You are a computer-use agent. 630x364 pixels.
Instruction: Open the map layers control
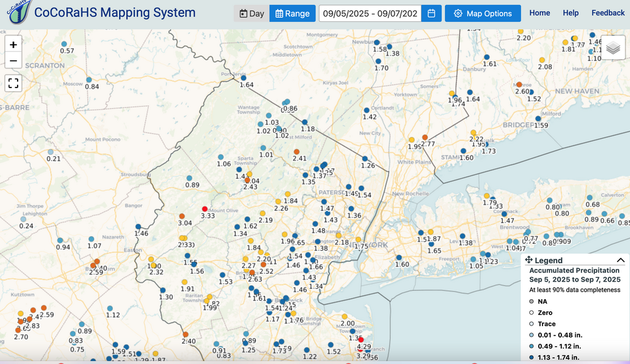click(x=613, y=48)
